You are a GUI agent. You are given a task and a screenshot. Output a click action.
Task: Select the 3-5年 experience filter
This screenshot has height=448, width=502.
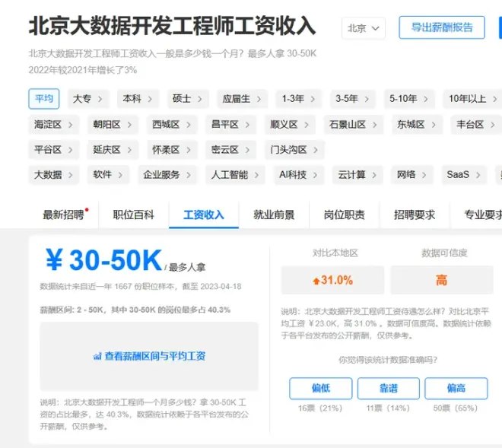(x=352, y=99)
